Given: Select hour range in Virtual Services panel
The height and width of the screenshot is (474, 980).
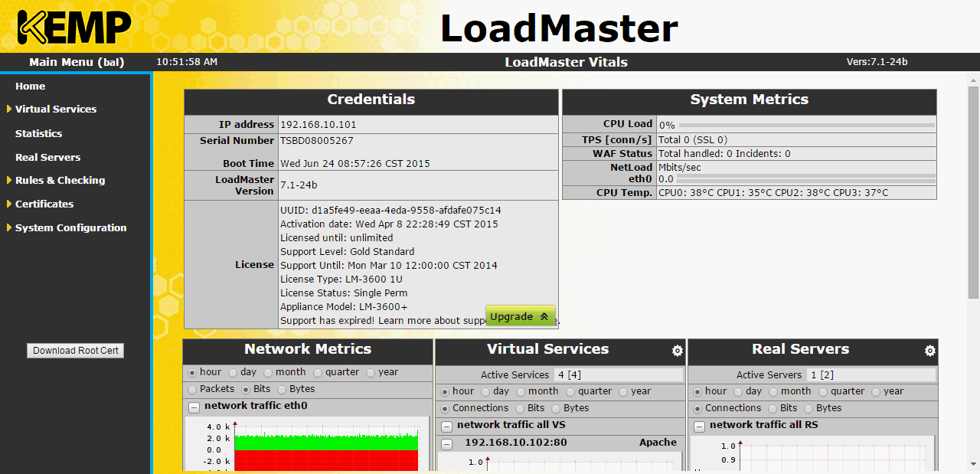Looking at the screenshot, I should coord(445,392).
